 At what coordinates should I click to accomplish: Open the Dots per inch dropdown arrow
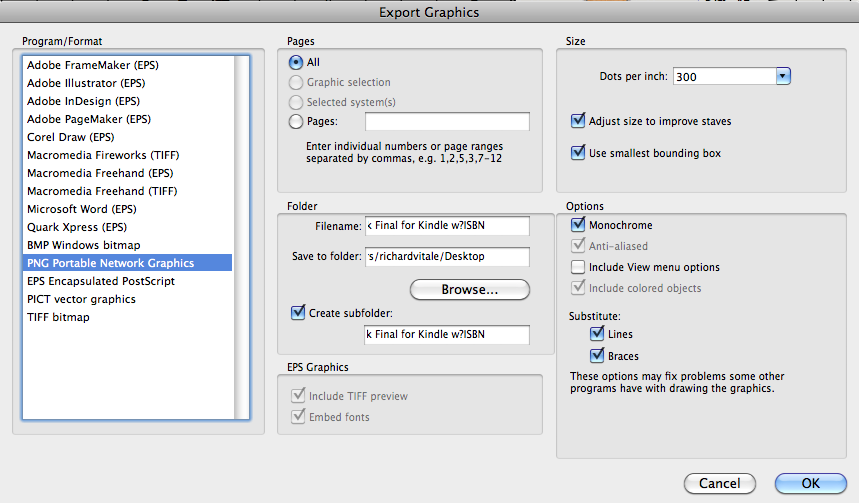783,76
